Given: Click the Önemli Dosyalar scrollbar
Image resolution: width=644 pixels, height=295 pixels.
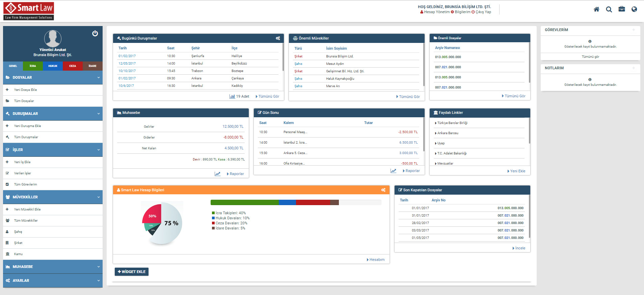Looking at the screenshot, I should coord(529,63).
